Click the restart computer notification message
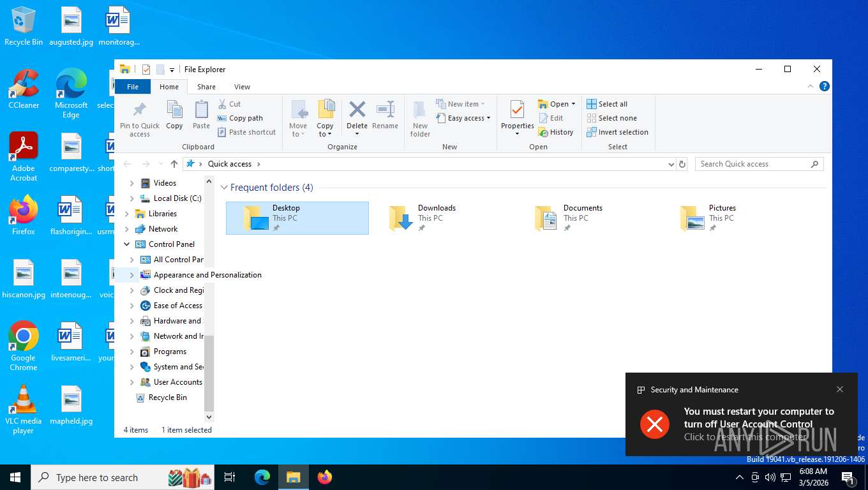The width and height of the screenshot is (868, 490). click(740, 424)
